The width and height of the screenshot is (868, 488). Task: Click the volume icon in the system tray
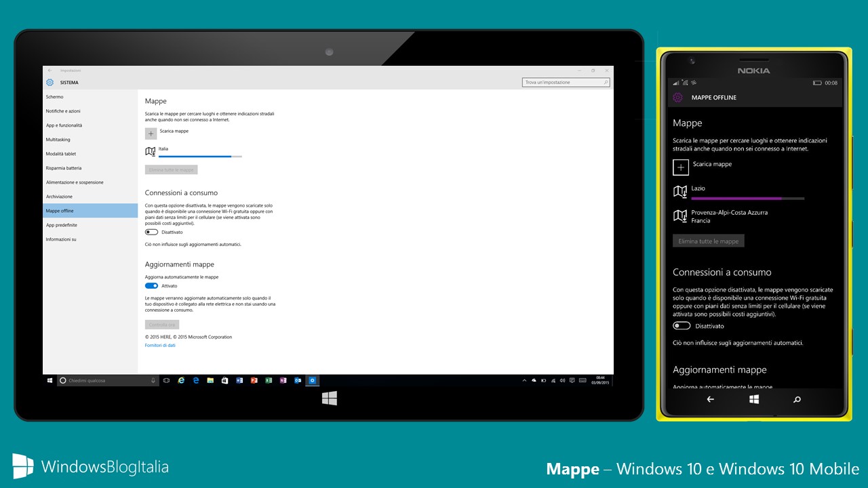[x=563, y=380]
